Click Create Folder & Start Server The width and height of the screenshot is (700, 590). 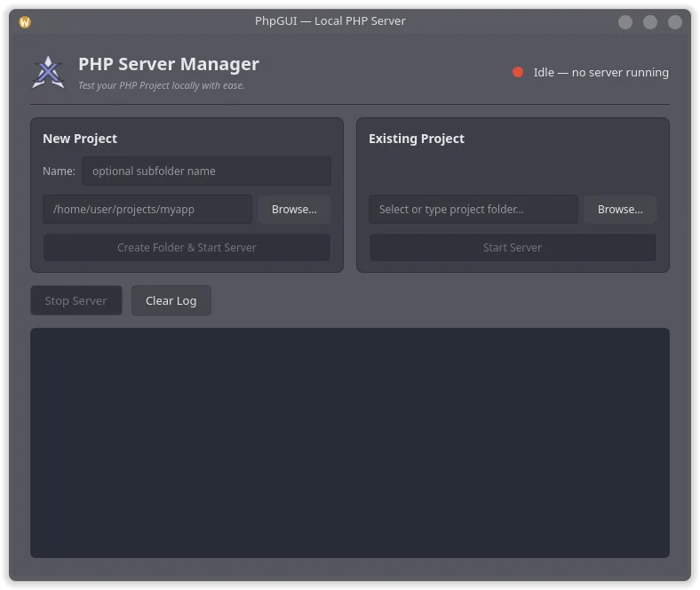click(187, 247)
